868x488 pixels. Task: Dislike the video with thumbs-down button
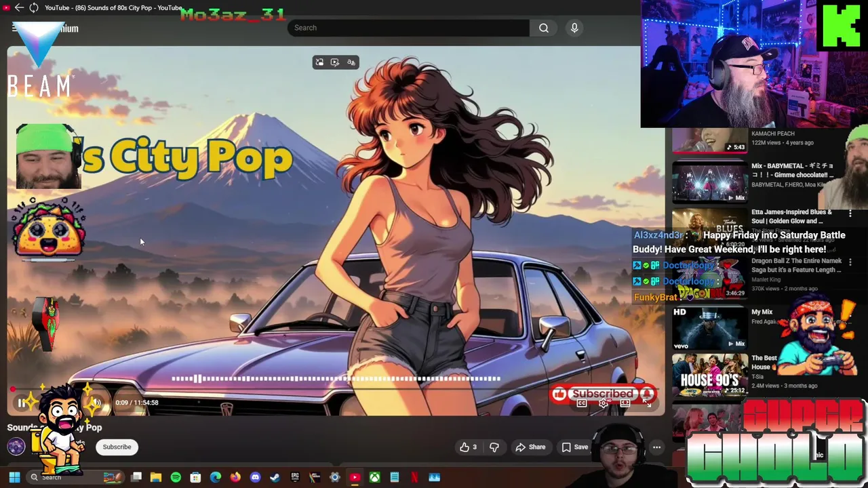click(x=494, y=447)
